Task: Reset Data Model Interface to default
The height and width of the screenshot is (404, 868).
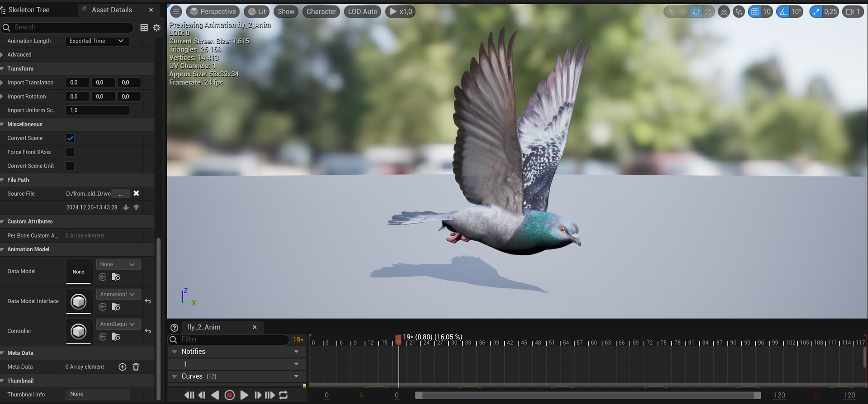Action: point(148,301)
